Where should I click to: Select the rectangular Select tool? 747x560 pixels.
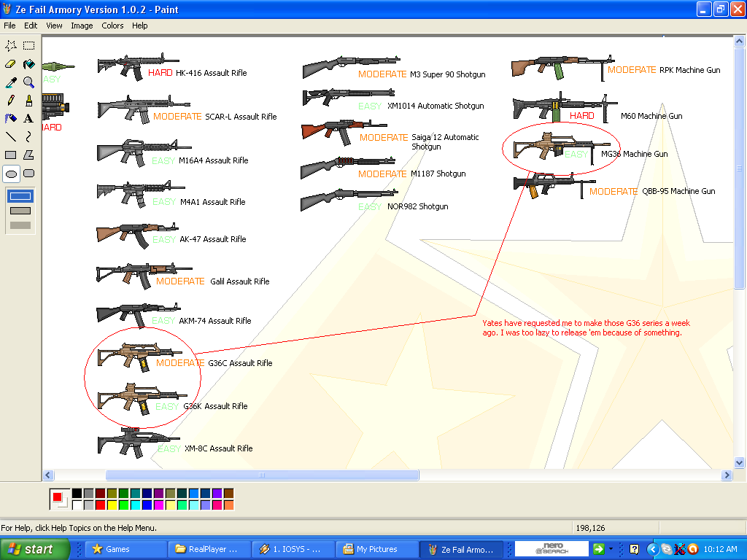pyautogui.click(x=29, y=46)
